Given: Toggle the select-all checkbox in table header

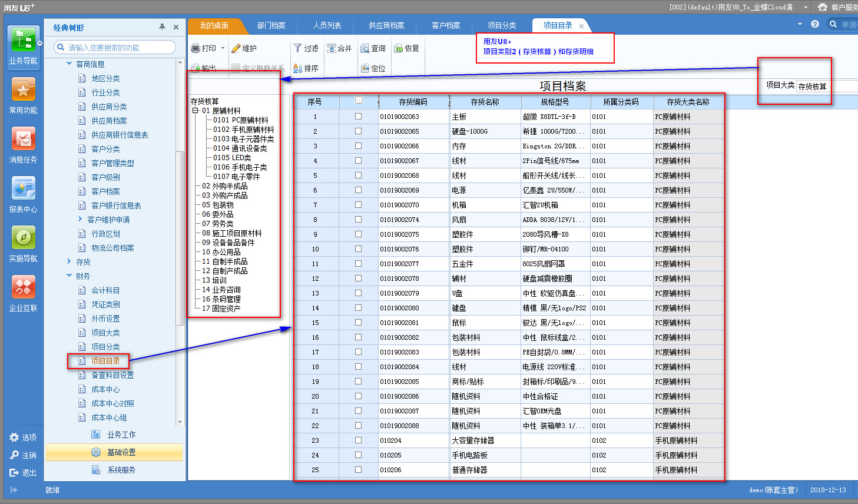Looking at the screenshot, I should (x=359, y=101).
